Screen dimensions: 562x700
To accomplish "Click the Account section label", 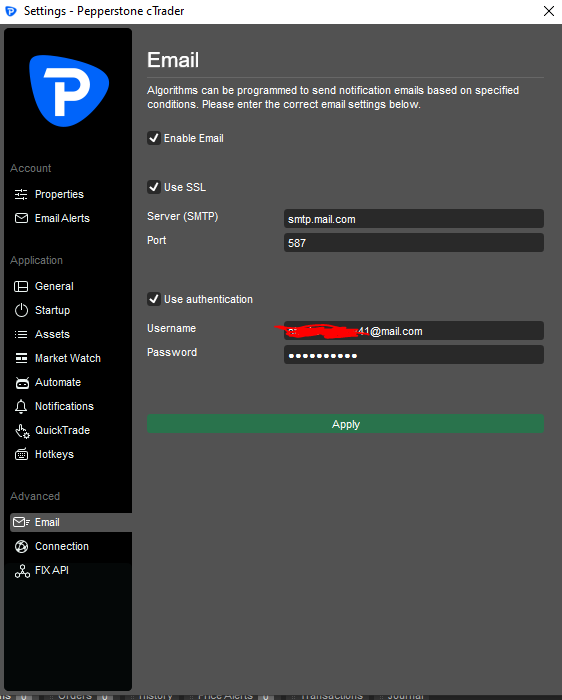I will pos(31,168).
